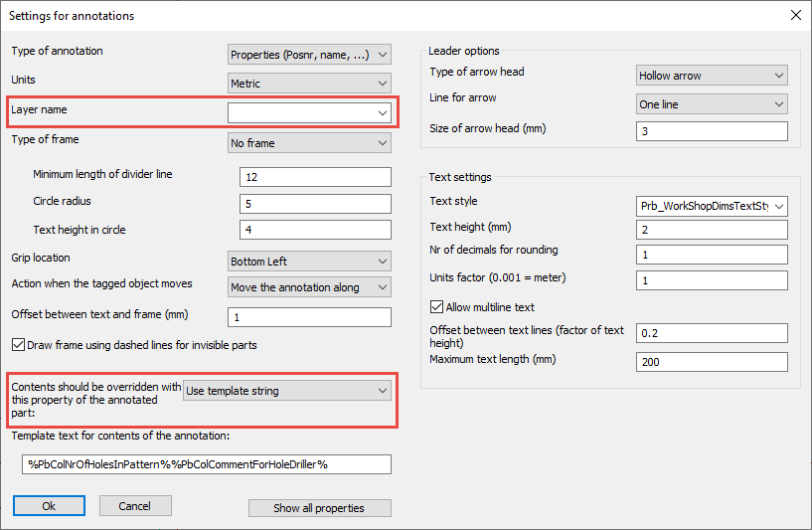Open the empty Layer name dropdown
Image resolution: width=812 pixels, height=530 pixels.
[x=309, y=113]
